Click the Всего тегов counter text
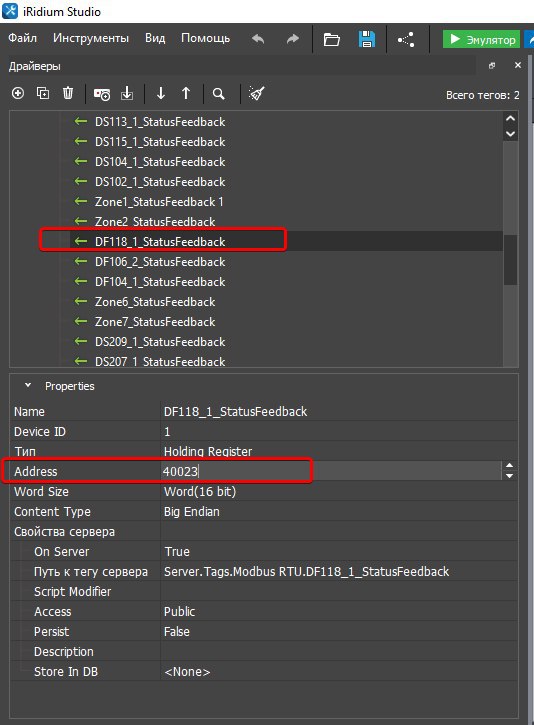 [x=482, y=95]
